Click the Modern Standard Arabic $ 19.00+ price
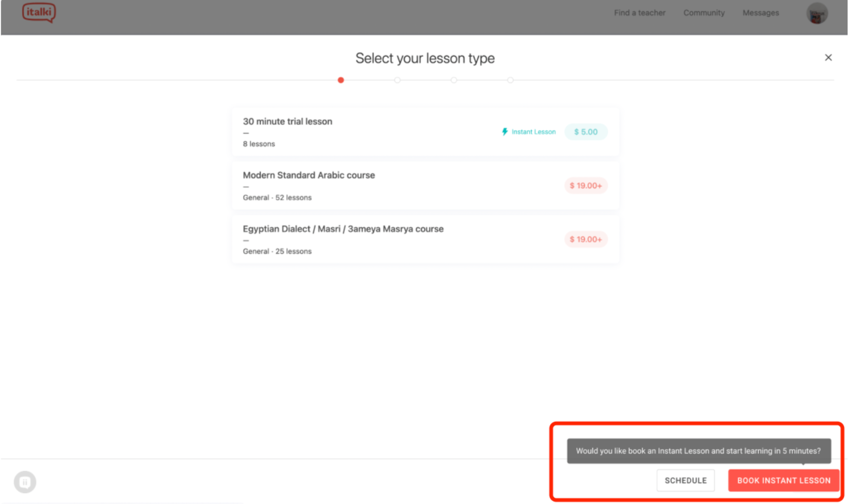Image resolution: width=850 pixels, height=504 pixels. pos(586,185)
